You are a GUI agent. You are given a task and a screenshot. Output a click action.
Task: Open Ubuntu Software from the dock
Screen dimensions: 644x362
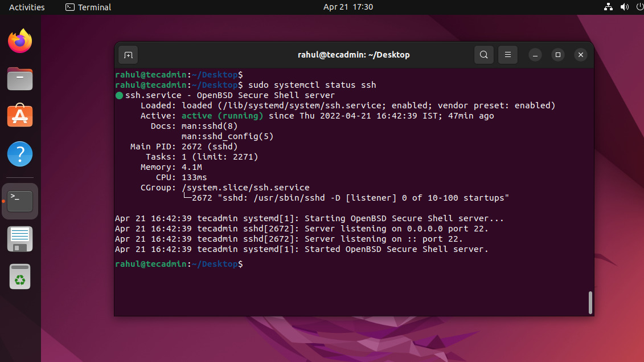[x=20, y=116]
